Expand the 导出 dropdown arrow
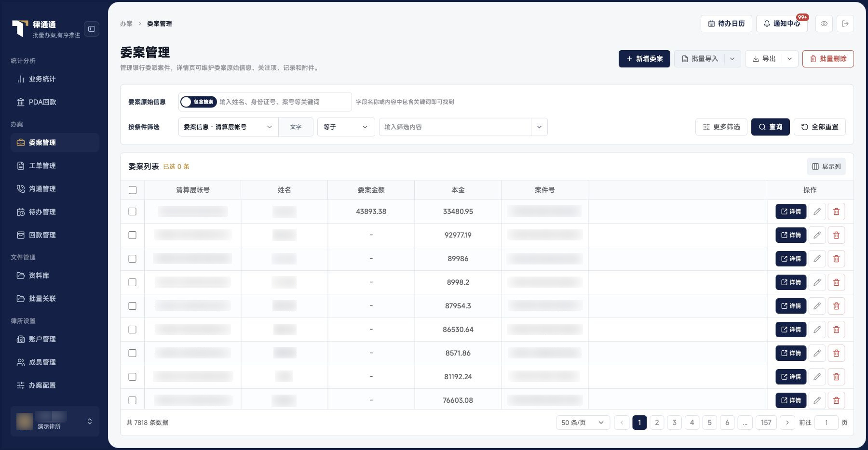The width and height of the screenshot is (868, 450). [789, 59]
